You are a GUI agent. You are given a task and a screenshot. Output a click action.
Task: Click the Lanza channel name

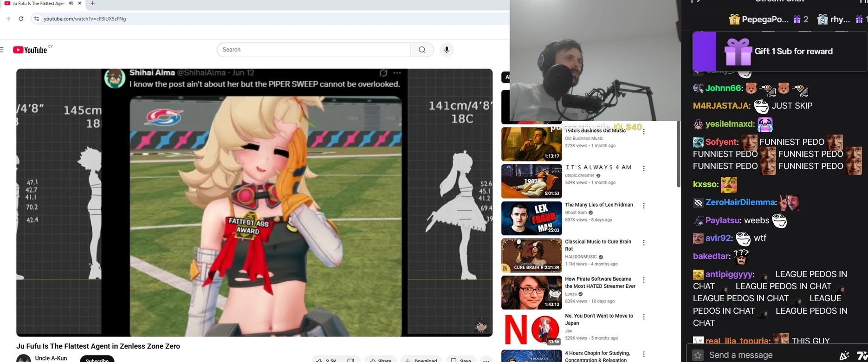click(x=571, y=294)
